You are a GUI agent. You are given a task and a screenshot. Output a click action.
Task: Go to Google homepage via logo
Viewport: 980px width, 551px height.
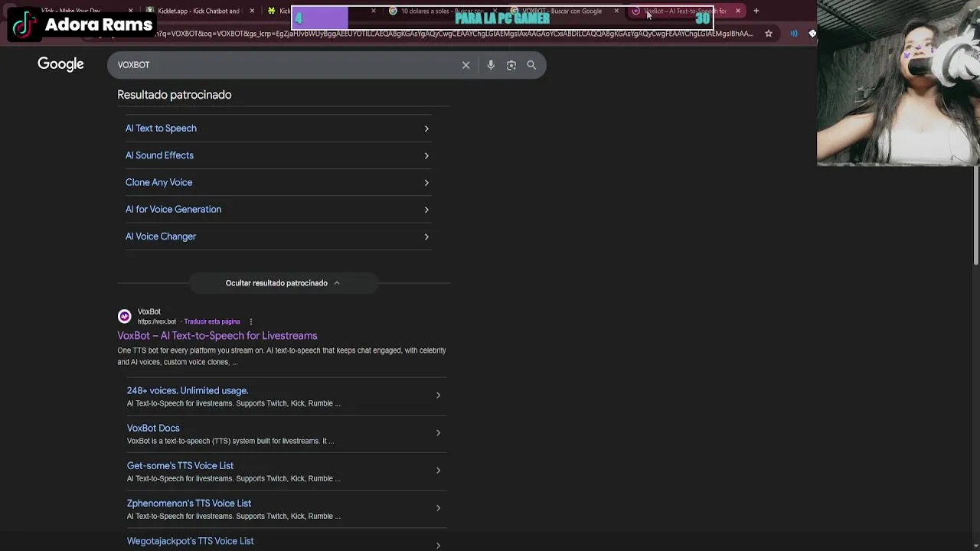(60, 64)
